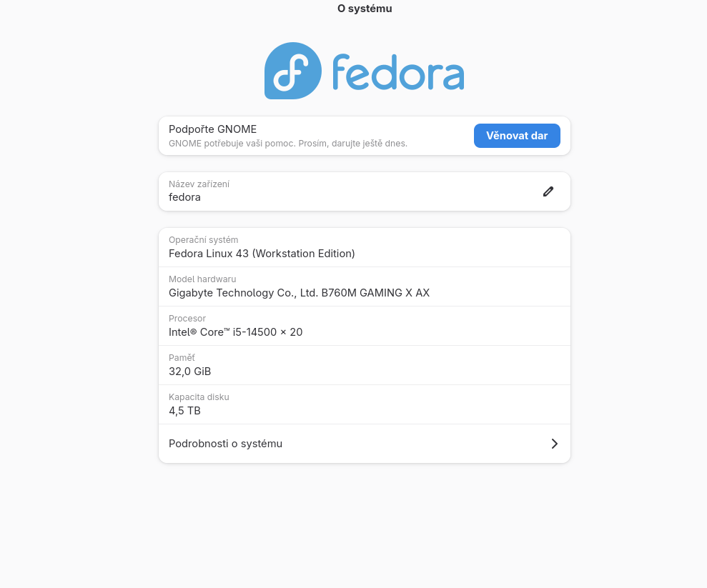Click the Procesor label
The height and width of the screenshot is (588, 707).
[x=187, y=319]
